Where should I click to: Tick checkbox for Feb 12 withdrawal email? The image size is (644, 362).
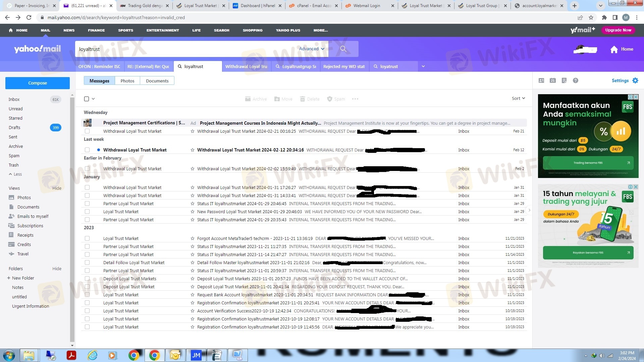pos(87,150)
